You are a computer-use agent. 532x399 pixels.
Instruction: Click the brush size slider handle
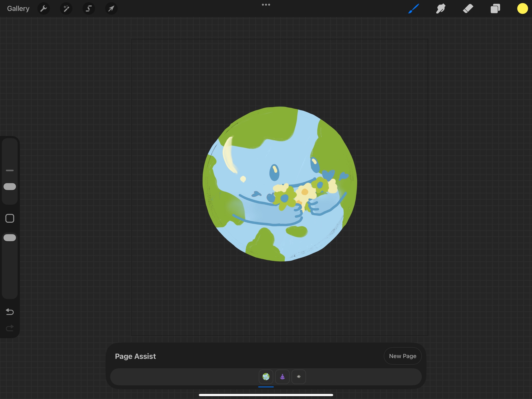point(10,186)
